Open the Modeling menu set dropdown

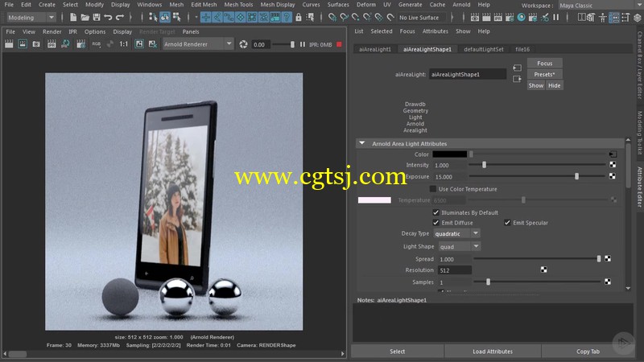pyautogui.click(x=31, y=18)
